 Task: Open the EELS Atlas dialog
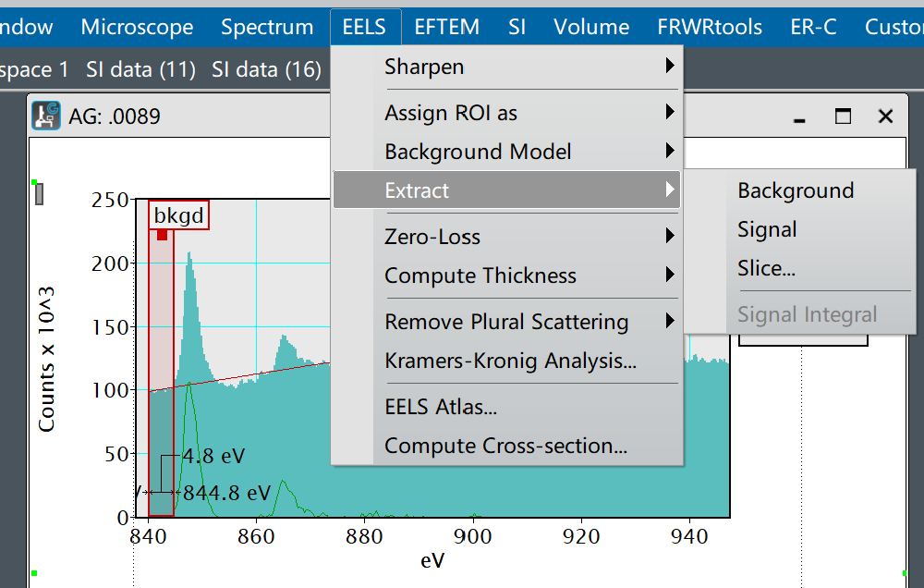[441, 407]
